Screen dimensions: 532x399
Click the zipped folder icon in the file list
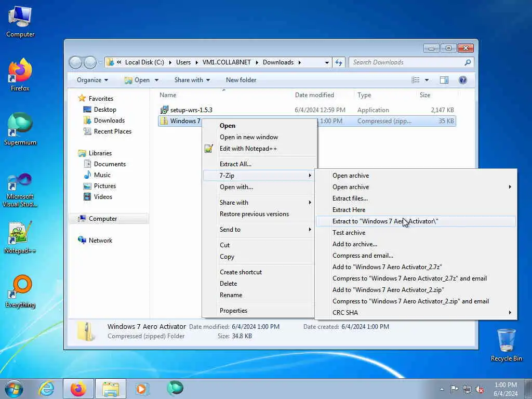point(164,121)
